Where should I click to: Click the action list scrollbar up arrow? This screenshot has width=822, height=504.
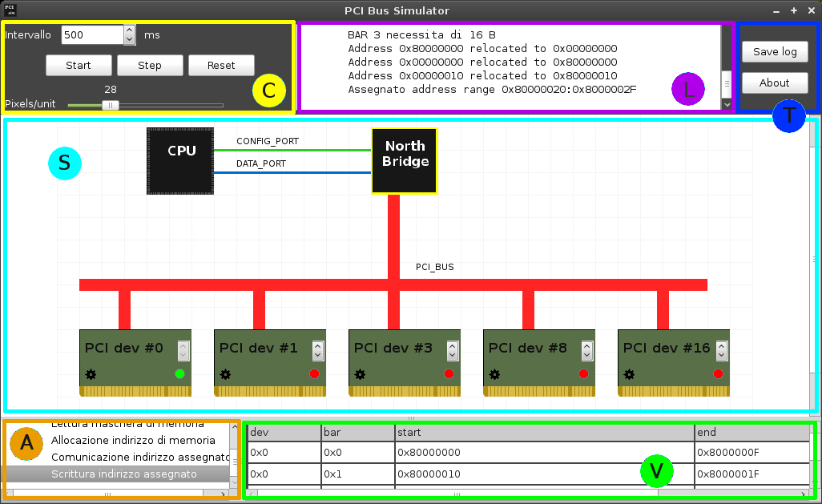point(234,428)
